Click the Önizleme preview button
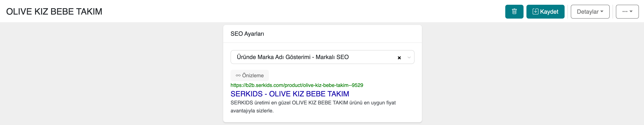 250,75
